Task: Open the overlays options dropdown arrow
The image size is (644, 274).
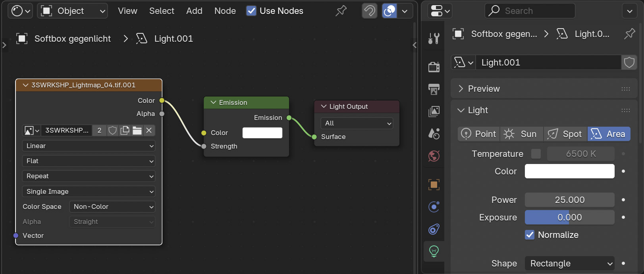Action: click(x=405, y=11)
